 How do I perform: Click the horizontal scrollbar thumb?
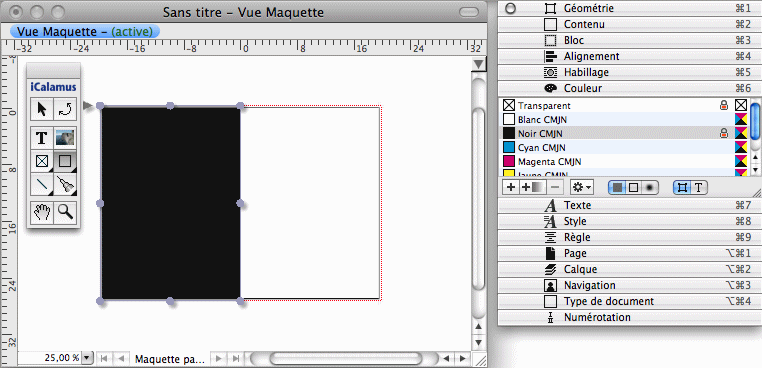pos(345,359)
